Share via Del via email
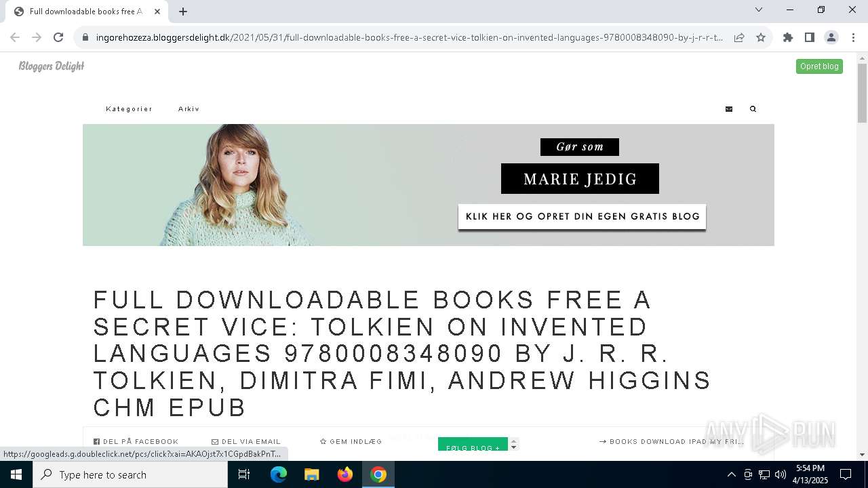The width and height of the screenshot is (868, 488). point(246,441)
